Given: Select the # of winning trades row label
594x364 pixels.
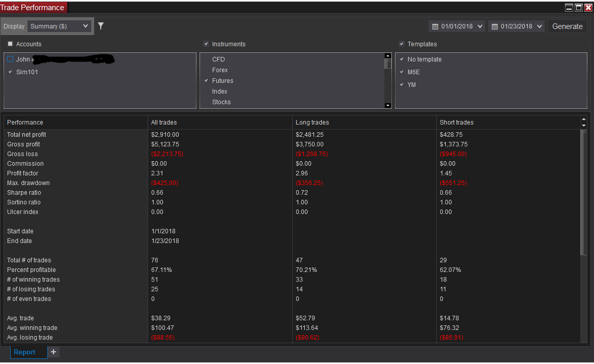Looking at the screenshot, I should [x=33, y=279].
